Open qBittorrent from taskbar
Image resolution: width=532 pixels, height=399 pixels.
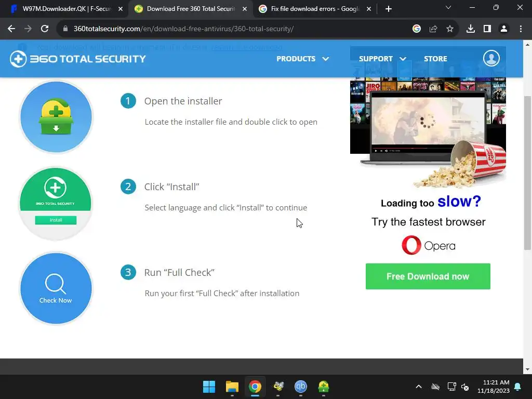(301, 387)
